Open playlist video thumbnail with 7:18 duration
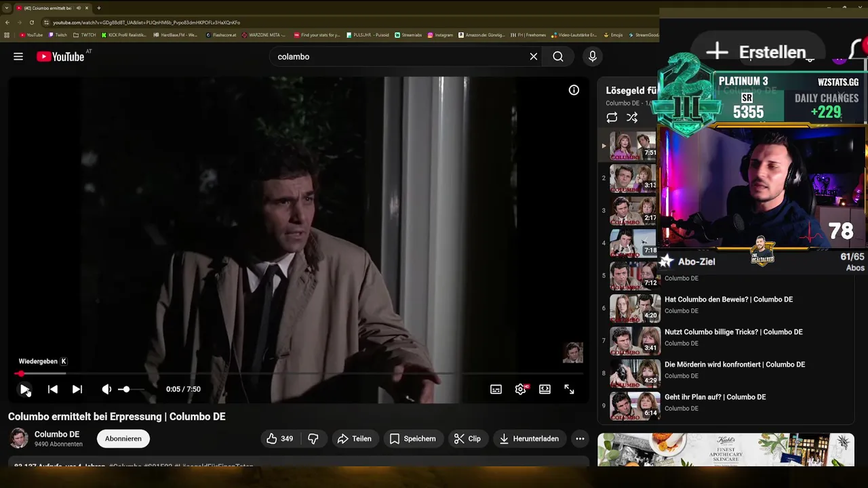 tap(633, 243)
